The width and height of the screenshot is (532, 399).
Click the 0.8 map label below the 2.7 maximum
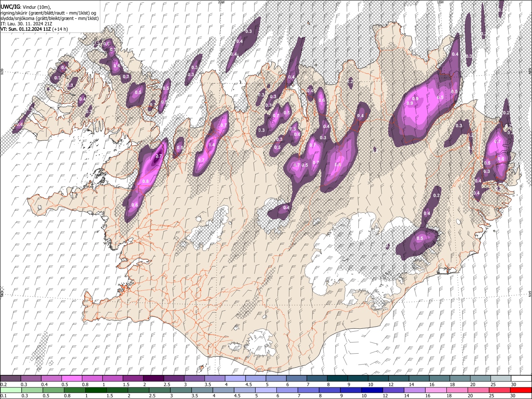[145, 181]
